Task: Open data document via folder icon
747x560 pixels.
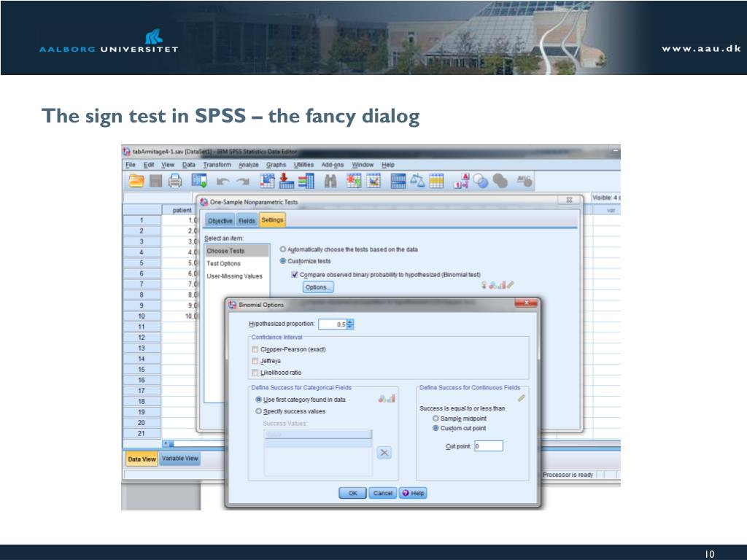Action: (136, 181)
